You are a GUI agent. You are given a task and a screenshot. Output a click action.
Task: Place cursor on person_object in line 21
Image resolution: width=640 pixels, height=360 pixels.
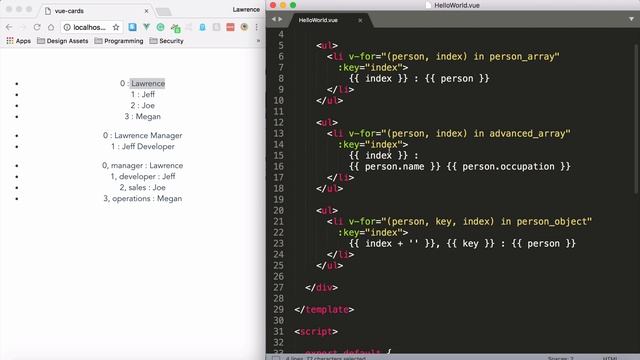coord(551,222)
